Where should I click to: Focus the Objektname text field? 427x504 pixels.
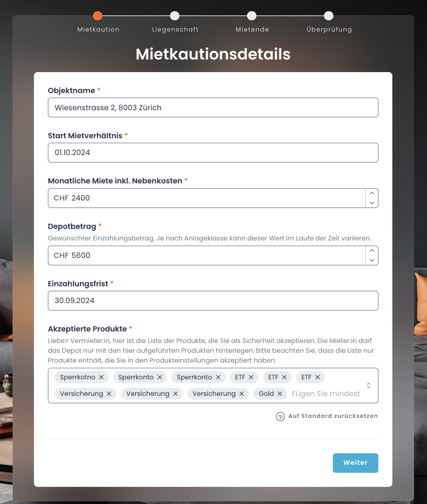click(x=213, y=107)
